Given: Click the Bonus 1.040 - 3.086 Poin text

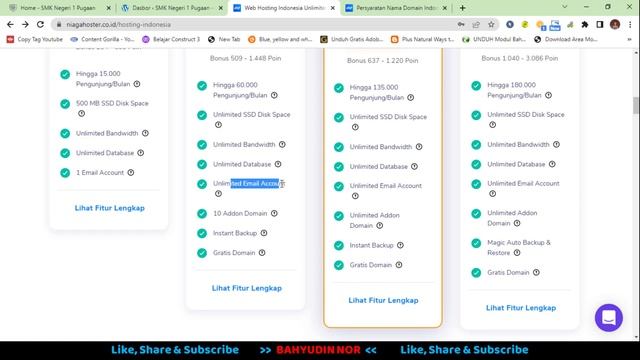Looking at the screenshot, I should (519, 58).
